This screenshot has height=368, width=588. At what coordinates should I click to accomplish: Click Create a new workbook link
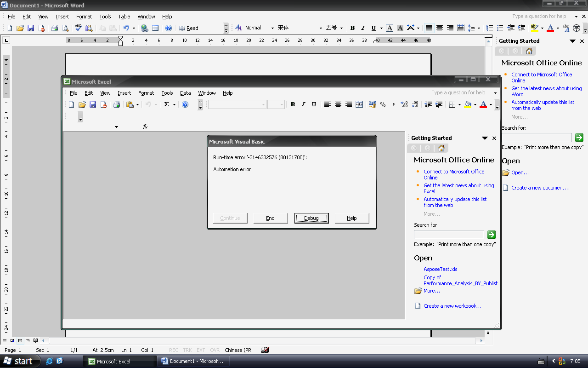coord(452,306)
